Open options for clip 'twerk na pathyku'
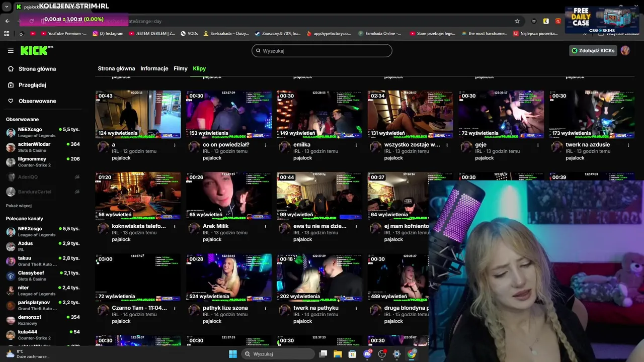 tap(356, 308)
